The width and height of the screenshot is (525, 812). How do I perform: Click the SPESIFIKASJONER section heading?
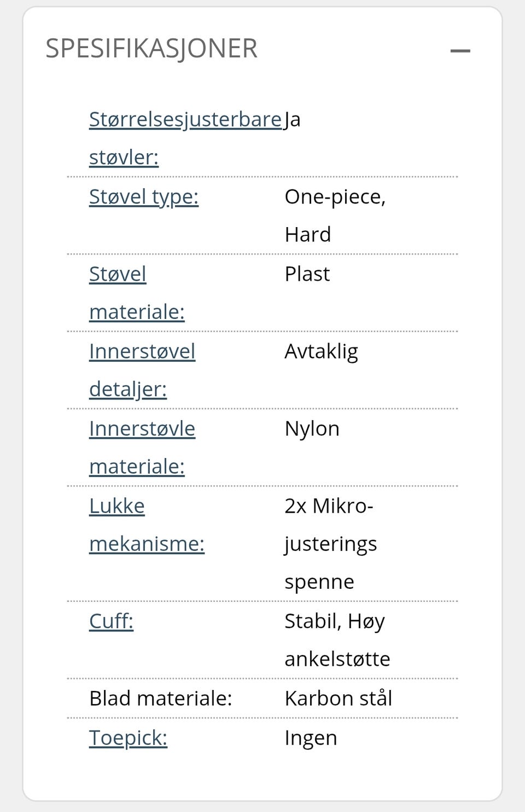click(x=151, y=49)
